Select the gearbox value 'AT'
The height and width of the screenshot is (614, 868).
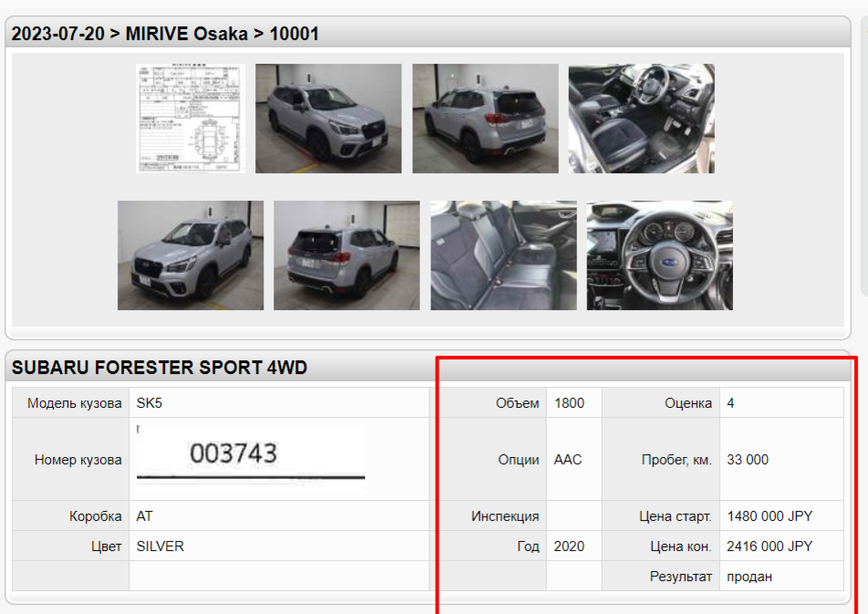(x=144, y=515)
